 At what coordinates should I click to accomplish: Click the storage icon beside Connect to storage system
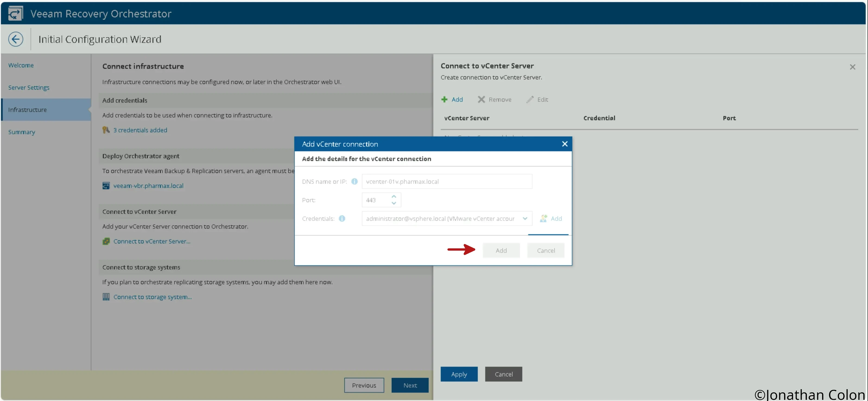click(x=106, y=297)
